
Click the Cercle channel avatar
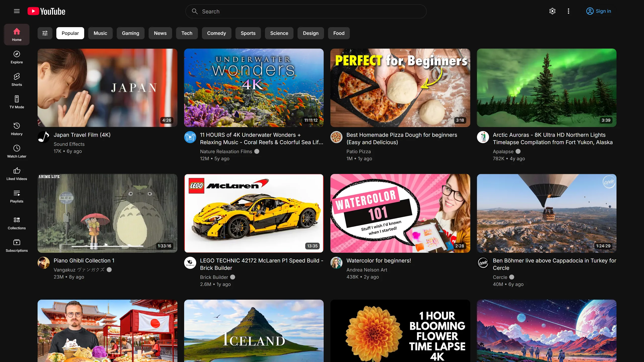point(483,263)
